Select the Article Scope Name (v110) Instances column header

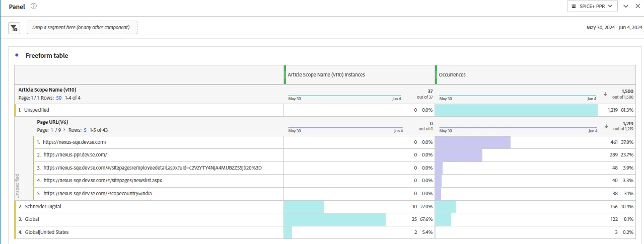click(326, 74)
